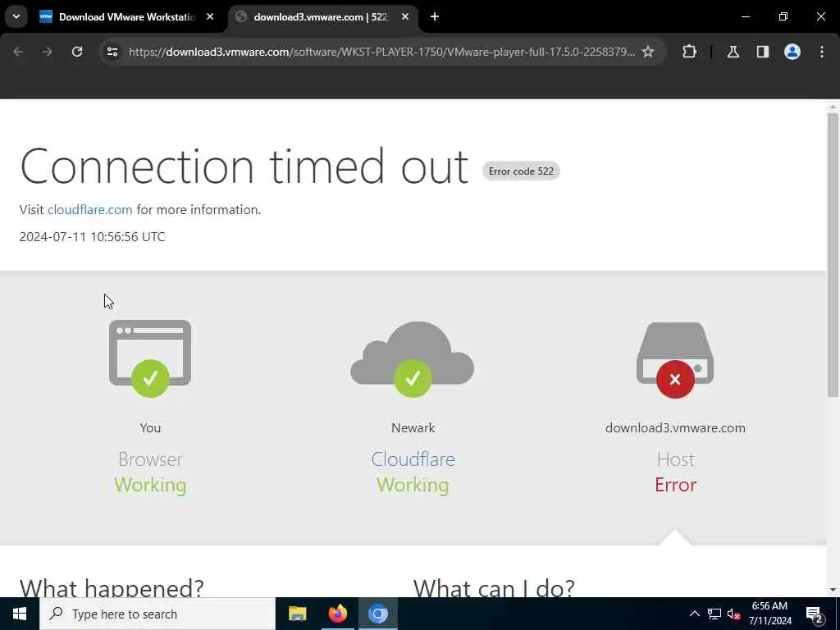This screenshot has height=630, width=840.
Task: Click the Connection timed out heading
Action: 244,167
